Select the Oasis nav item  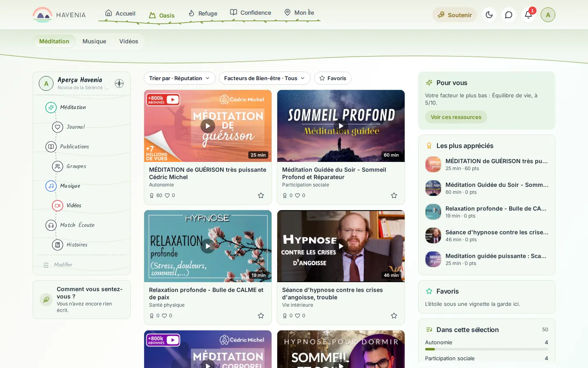[162, 15]
